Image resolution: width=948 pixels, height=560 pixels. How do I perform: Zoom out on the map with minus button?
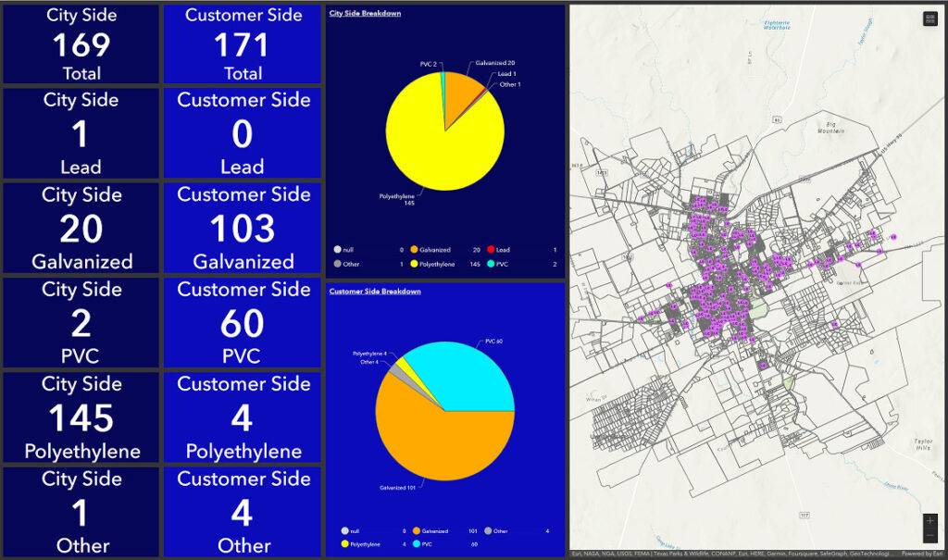(929, 536)
